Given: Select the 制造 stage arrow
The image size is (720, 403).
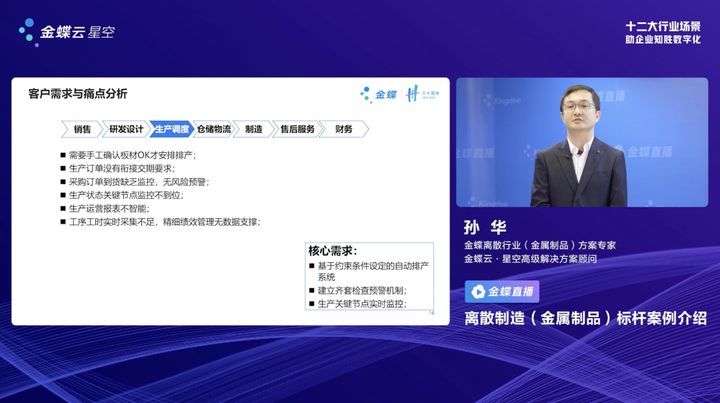Looking at the screenshot, I should (x=253, y=129).
